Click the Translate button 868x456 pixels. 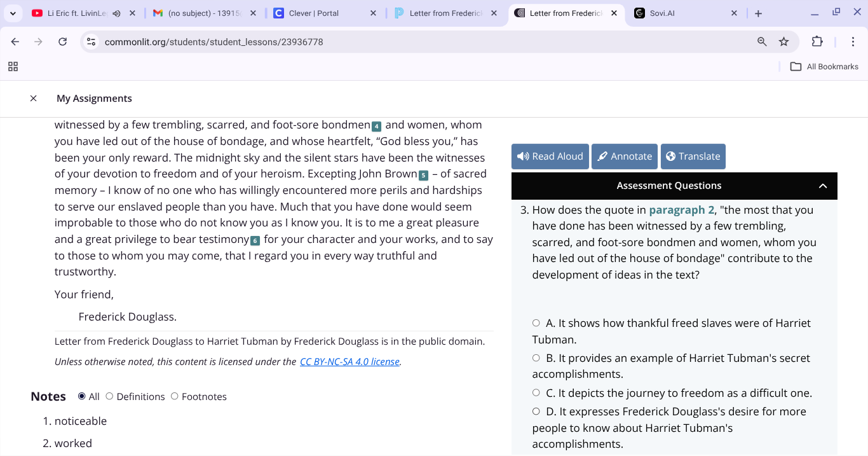coord(693,156)
